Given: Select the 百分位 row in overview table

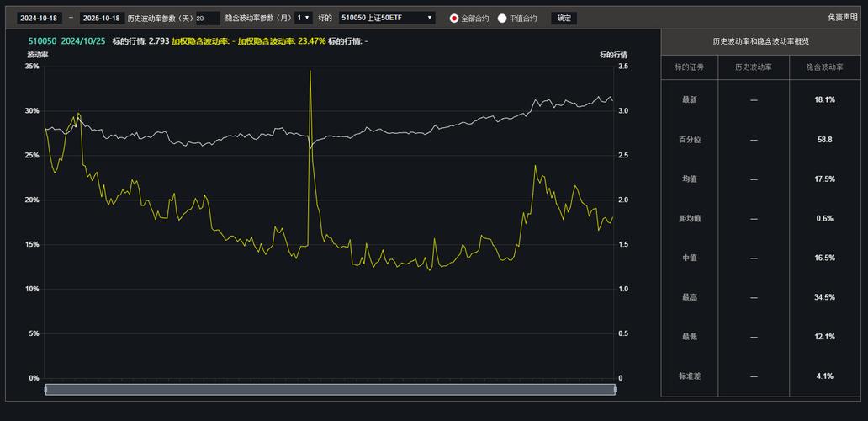Looking at the screenshot, I should [689, 140].
